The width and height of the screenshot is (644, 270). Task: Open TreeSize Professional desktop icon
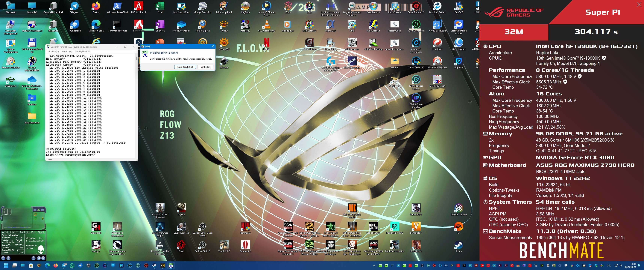(32, 26)
